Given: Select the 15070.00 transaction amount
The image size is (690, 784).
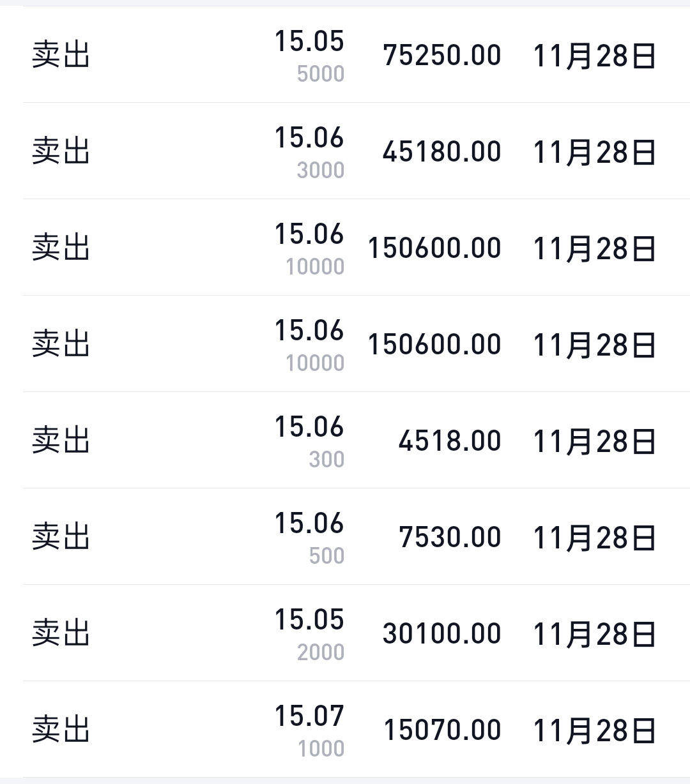Looking at the screenshot, I should pyautogui.click(x=441, y=730).
